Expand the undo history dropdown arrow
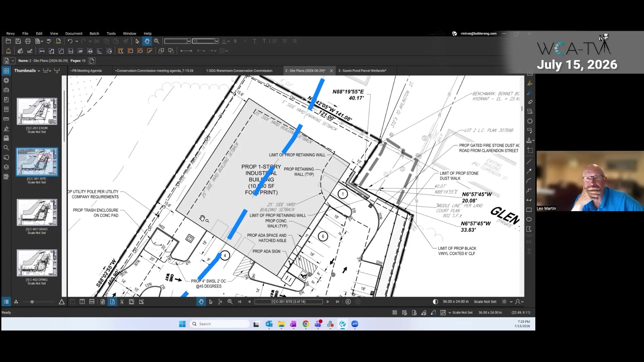Screen dimensions: 644x362 pyautogui.click(x=77, y=41)
